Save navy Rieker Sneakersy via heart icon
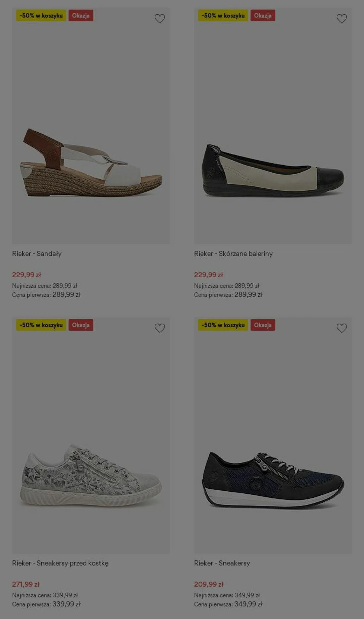 click(342, 328)
